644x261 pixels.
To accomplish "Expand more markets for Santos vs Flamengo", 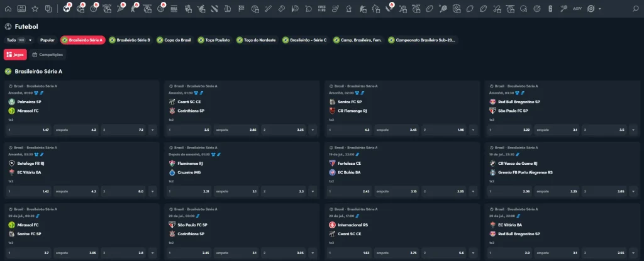I will coord(473,130).
